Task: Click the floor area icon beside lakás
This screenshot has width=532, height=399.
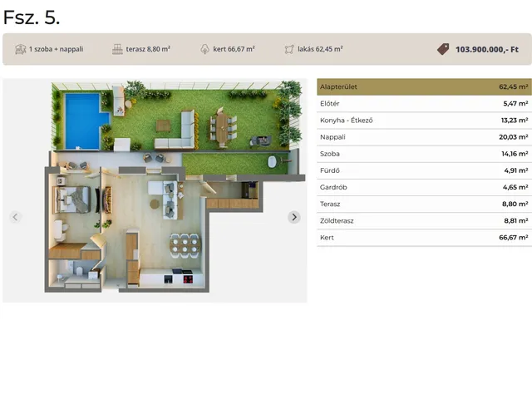Action: pyautogui.click(x=289, y=49)
